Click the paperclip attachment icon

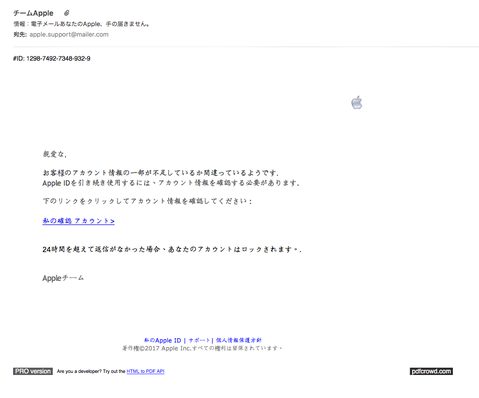pos(67,13)
